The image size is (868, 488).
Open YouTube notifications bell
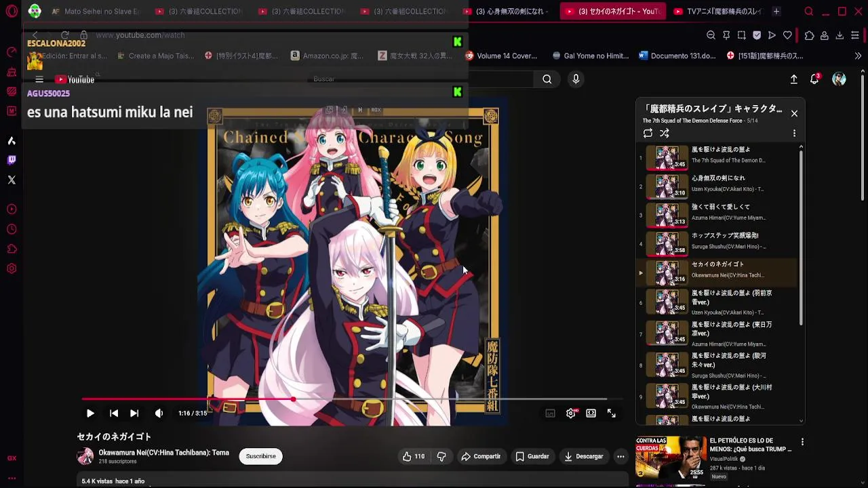coord(814,79)
